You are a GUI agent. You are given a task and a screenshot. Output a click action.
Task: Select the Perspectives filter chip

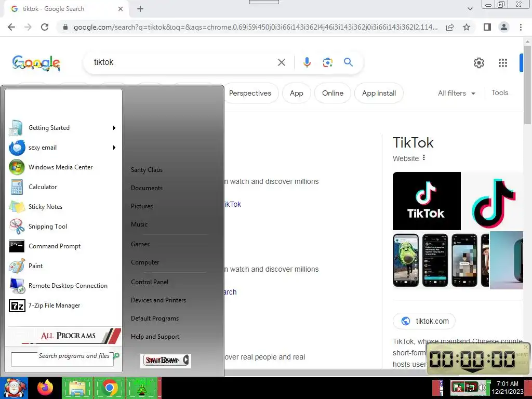click(x=250, y=93)
